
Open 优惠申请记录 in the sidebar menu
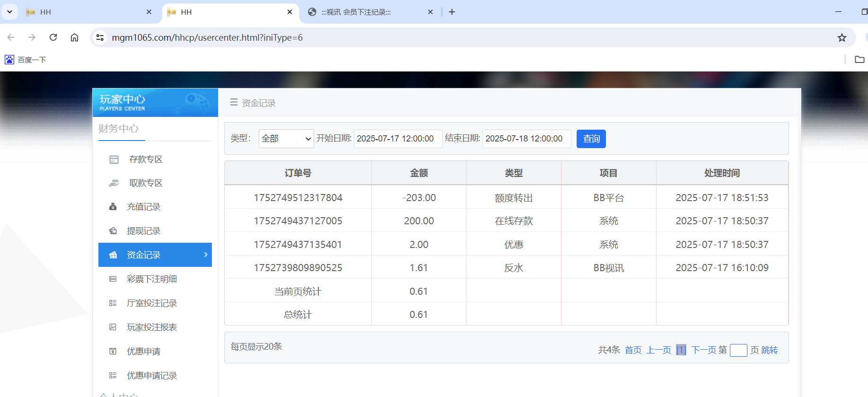point(152,376)
